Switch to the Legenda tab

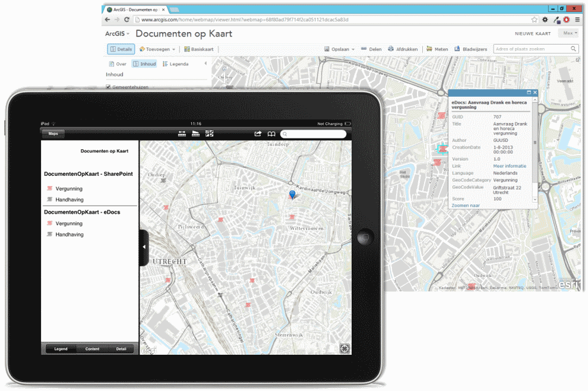175,64
